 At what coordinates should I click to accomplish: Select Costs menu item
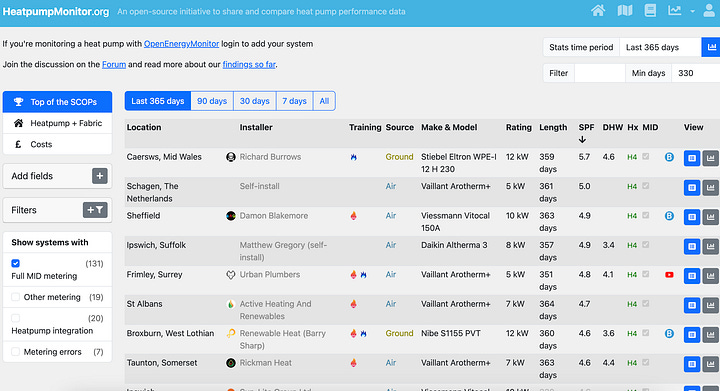57,144
